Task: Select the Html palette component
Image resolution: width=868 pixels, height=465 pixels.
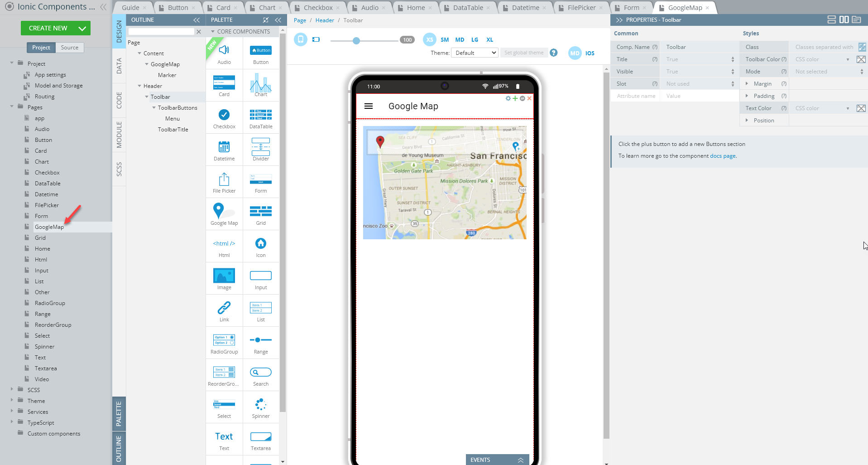Action: tap(224, 247)
